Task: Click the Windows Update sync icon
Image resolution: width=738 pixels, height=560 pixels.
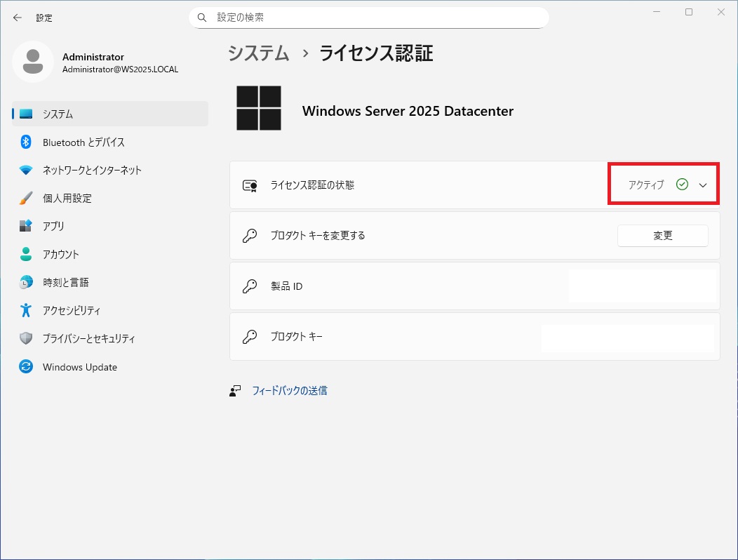Action: [x=26, y=366]
